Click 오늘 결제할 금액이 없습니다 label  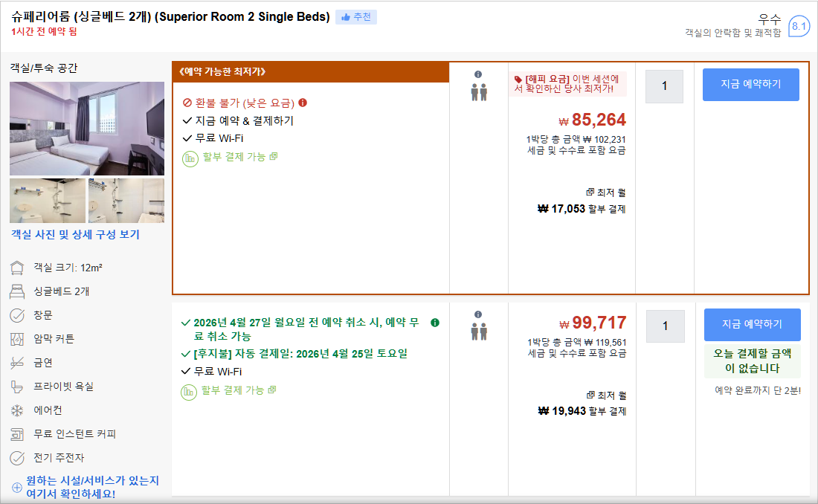(753, 361)
